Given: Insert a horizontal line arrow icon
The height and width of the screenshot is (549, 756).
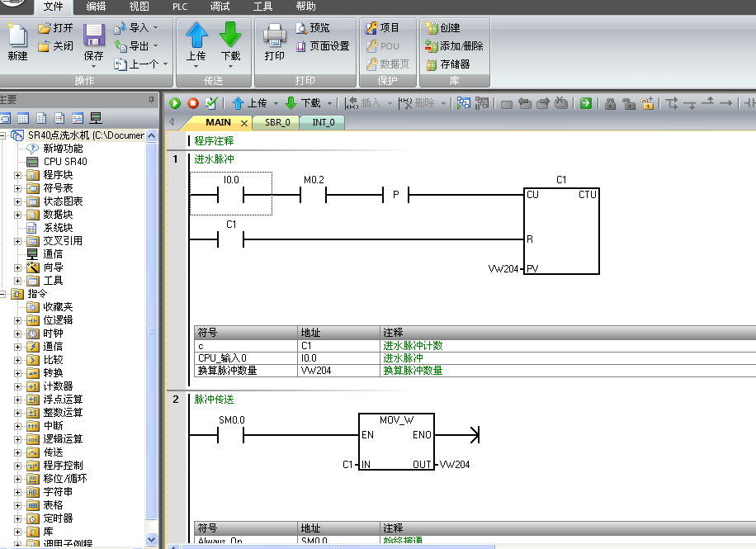Looking at the screenshot, I should pyautogui.click(x=725, y=102).
